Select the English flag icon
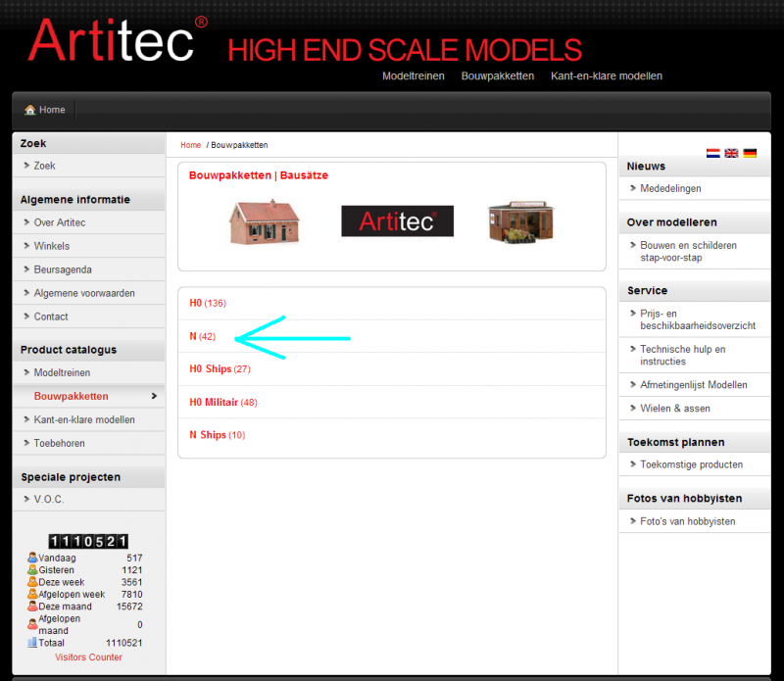Viewport: 784px width, 681px height. [x=731, y=153]
